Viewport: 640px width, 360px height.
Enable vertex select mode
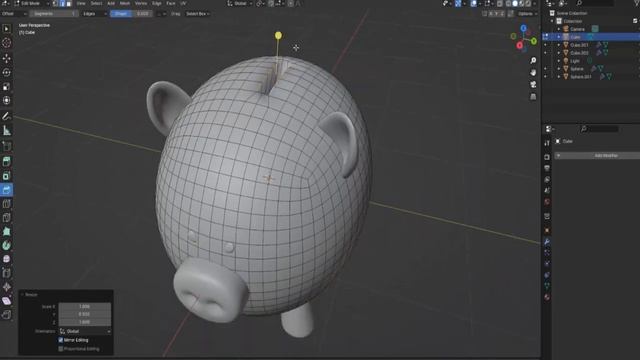pyautogui.click(x=56, y=3)
